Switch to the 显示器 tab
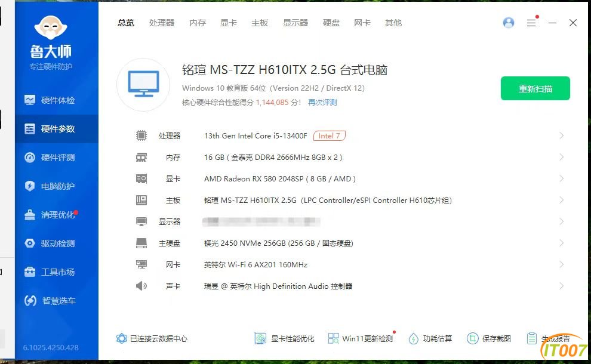591x364 pixels. point(295,23)
